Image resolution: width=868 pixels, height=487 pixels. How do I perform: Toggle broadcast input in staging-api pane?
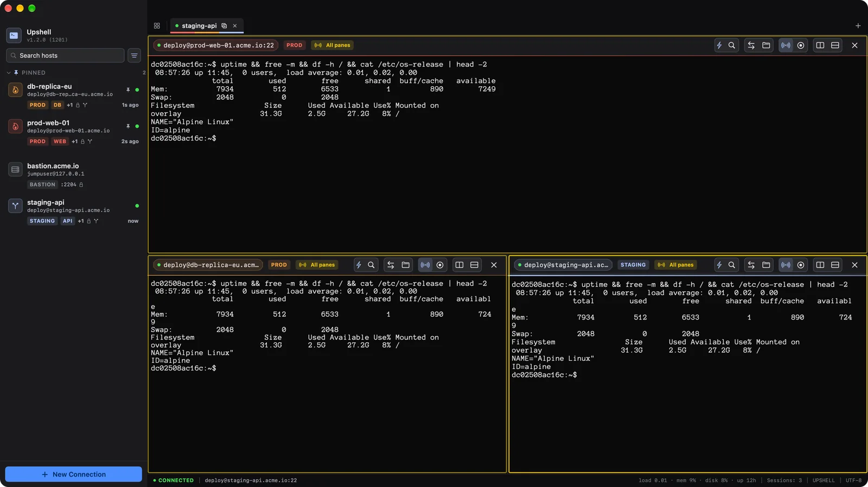pyautogui.click(x=786, y=265)
